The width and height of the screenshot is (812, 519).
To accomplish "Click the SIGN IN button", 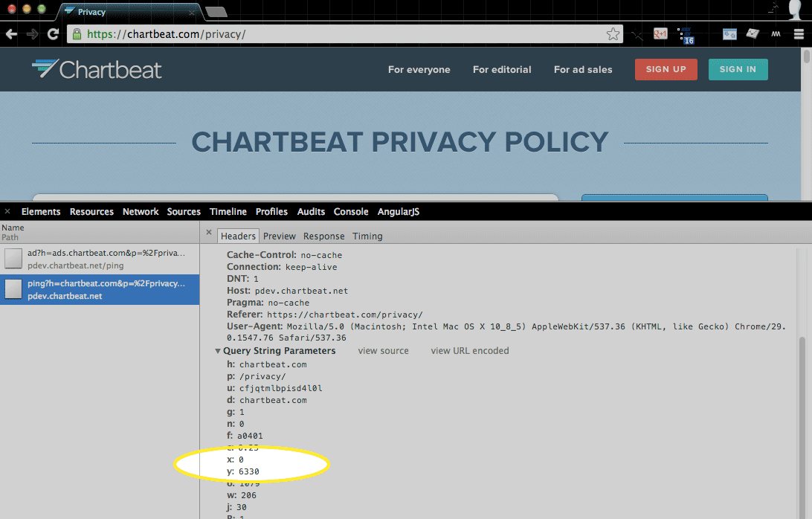I will pos(738,69).
